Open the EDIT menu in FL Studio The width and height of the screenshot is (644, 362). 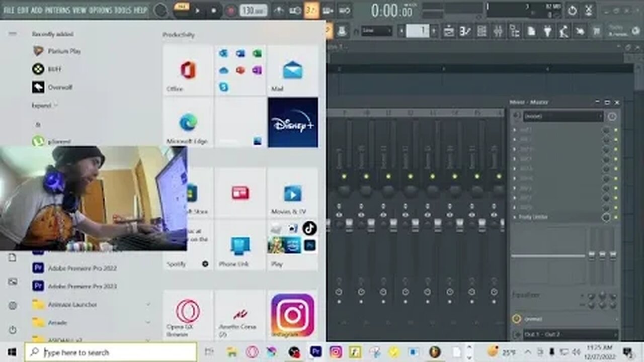coord(23,10)
